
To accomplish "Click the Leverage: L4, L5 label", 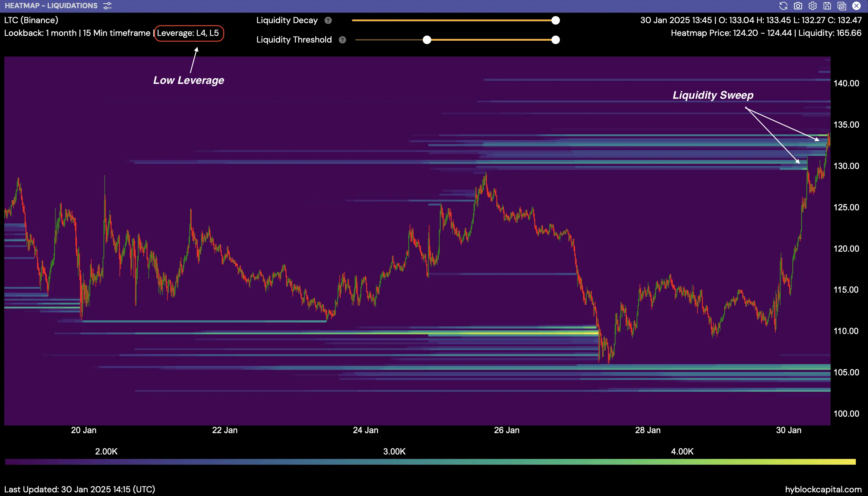I will tap(188, 33).
